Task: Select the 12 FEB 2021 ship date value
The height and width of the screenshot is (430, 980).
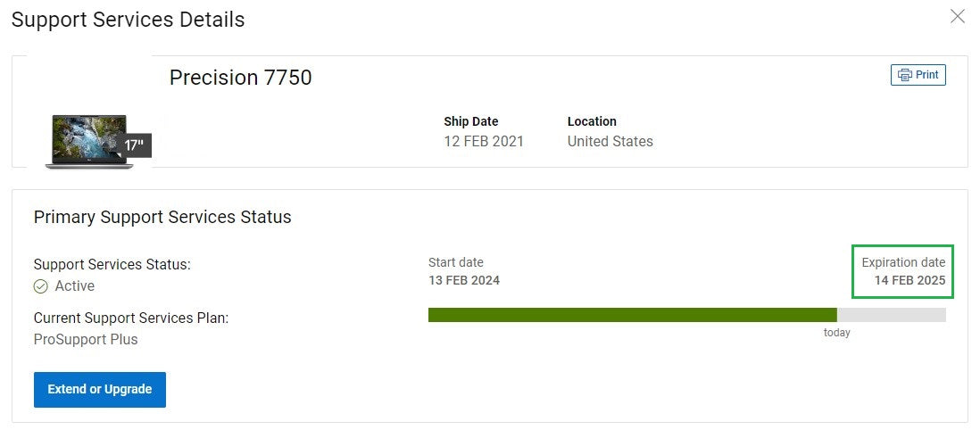Action: point(484,141)
